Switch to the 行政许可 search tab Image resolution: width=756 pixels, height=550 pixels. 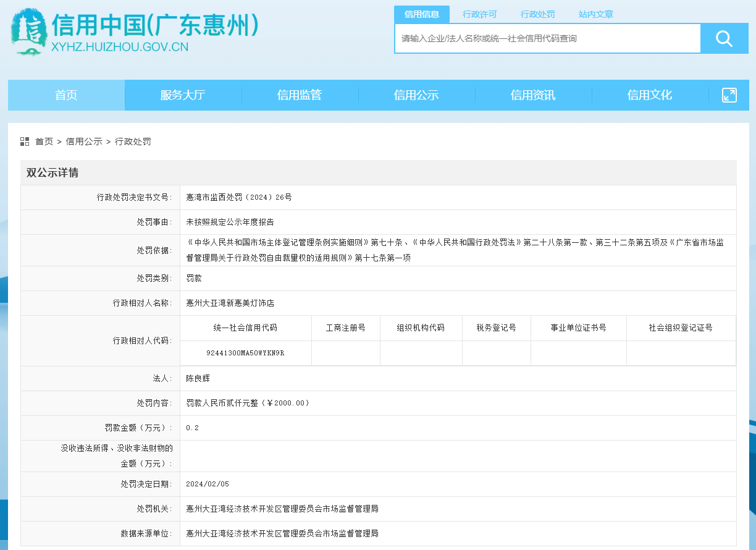pos(479,14)
